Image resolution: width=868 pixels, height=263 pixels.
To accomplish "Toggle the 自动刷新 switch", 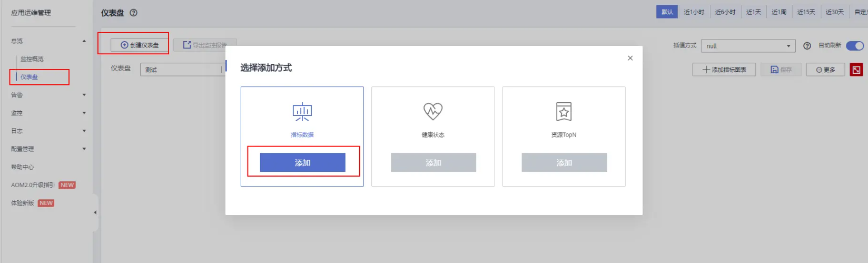I will pos(855,46).
